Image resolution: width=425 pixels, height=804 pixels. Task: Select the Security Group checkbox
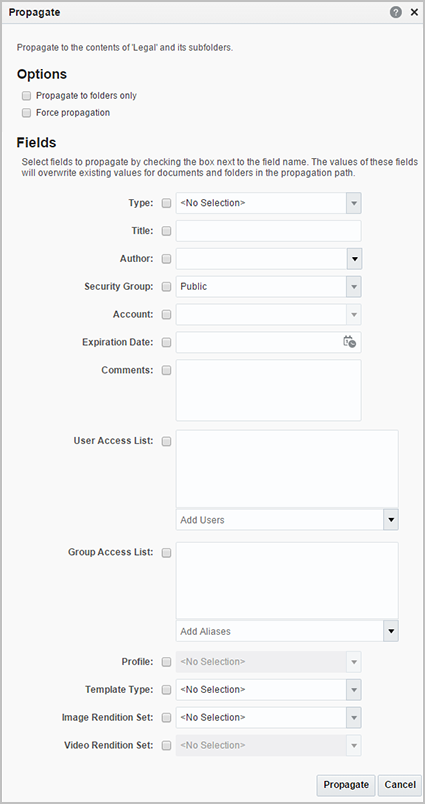click(x=166, y=287)
